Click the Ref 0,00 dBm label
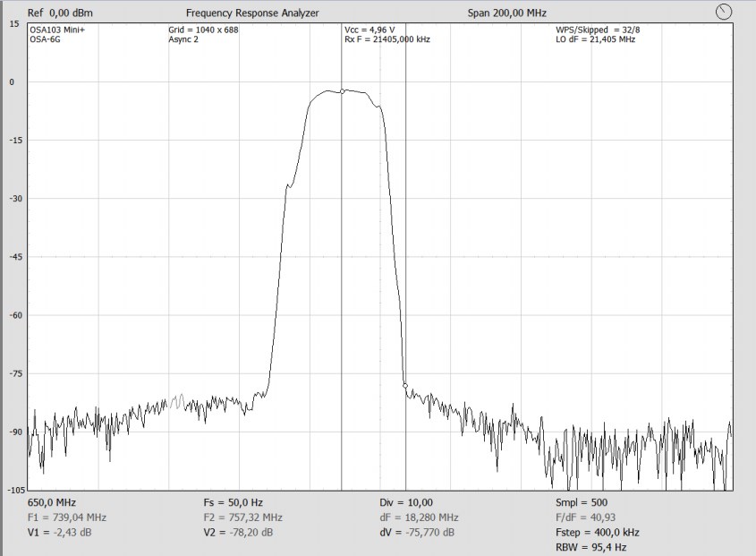Viewport: 756px width, 556px height. pyautogui.click(x=60, y=13)
